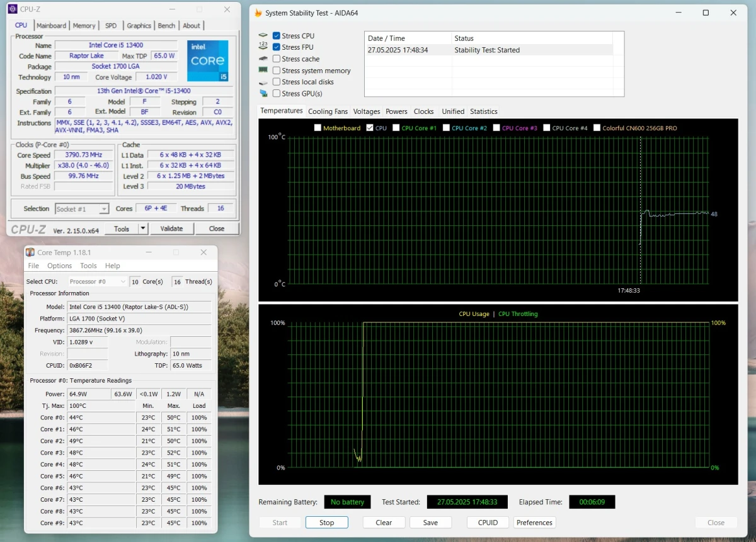The image size is (756, 542).
Task: Switch to Graphics tab in CPU-Z
Action: 139,26
